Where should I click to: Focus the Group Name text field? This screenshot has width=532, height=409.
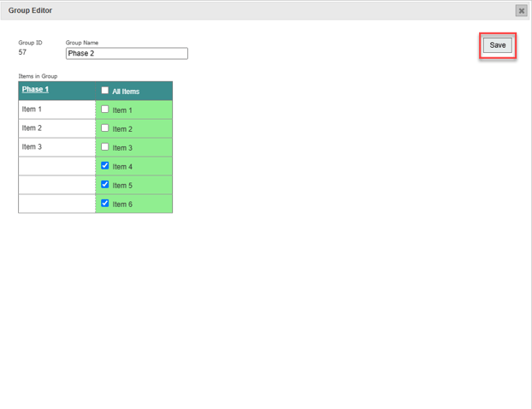click(127, 53)
